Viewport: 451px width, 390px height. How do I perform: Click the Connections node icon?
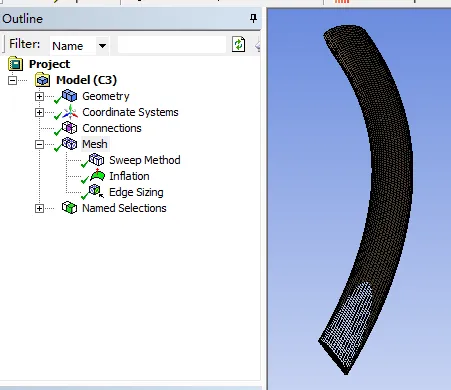[x=69, y=128]
